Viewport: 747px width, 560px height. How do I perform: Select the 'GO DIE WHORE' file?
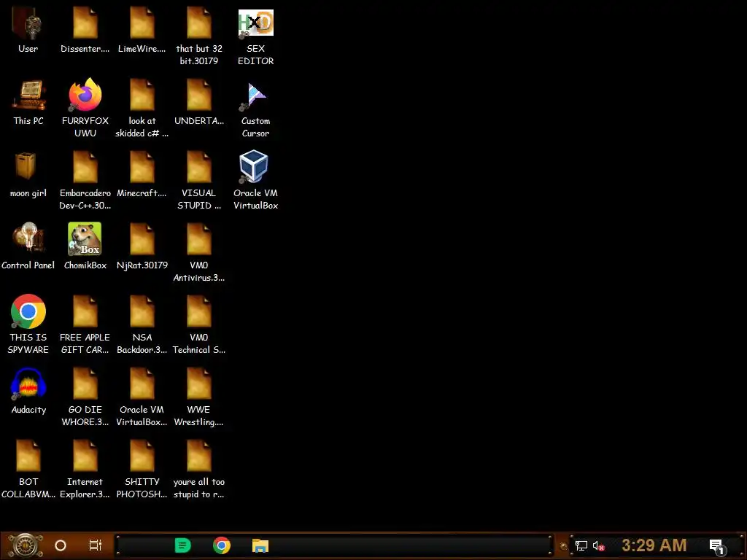85,397
